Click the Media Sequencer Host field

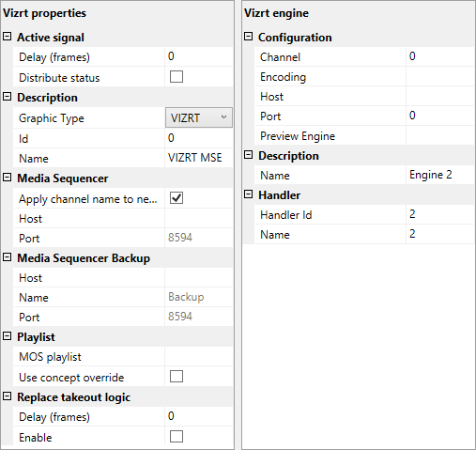tap(199, 218)
